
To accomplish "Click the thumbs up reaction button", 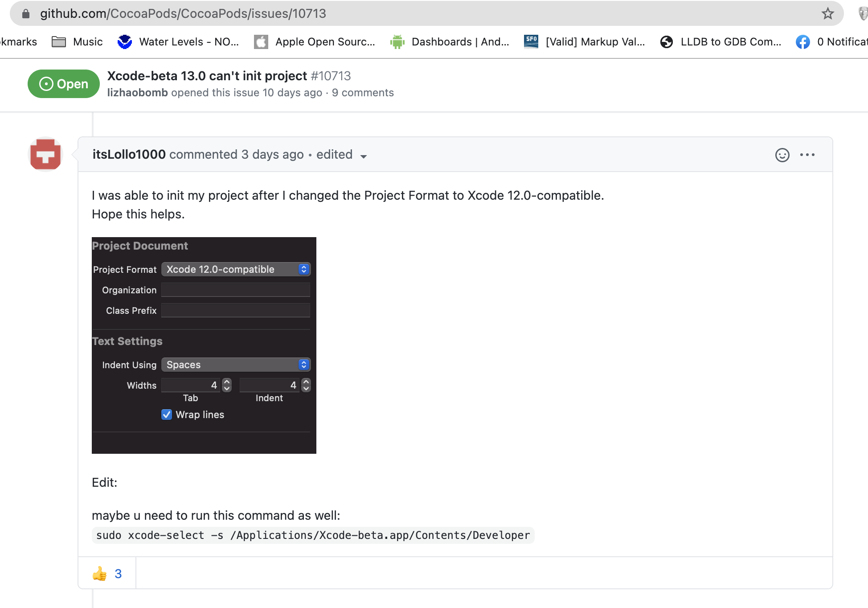I will 107,573.
